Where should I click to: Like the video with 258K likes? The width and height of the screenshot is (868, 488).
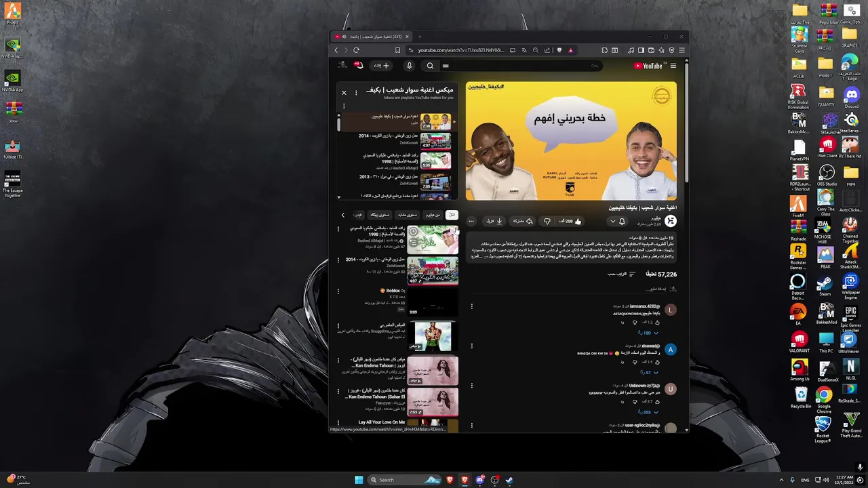(x=570, y=221)
